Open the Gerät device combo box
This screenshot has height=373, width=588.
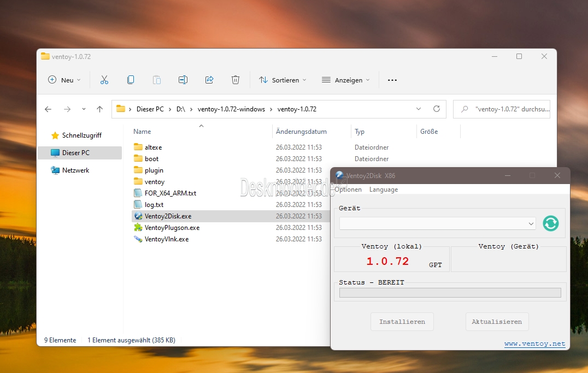(437, 223)
